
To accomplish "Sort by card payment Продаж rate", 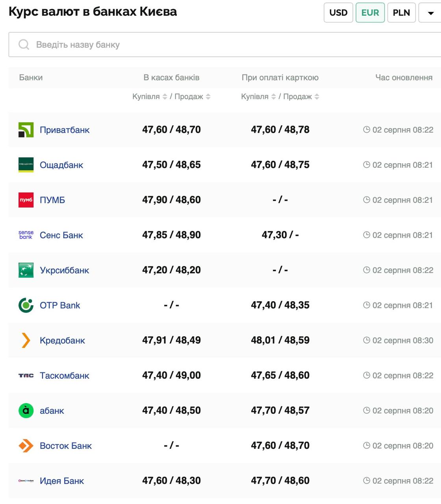I will click(x=317, y=96).
